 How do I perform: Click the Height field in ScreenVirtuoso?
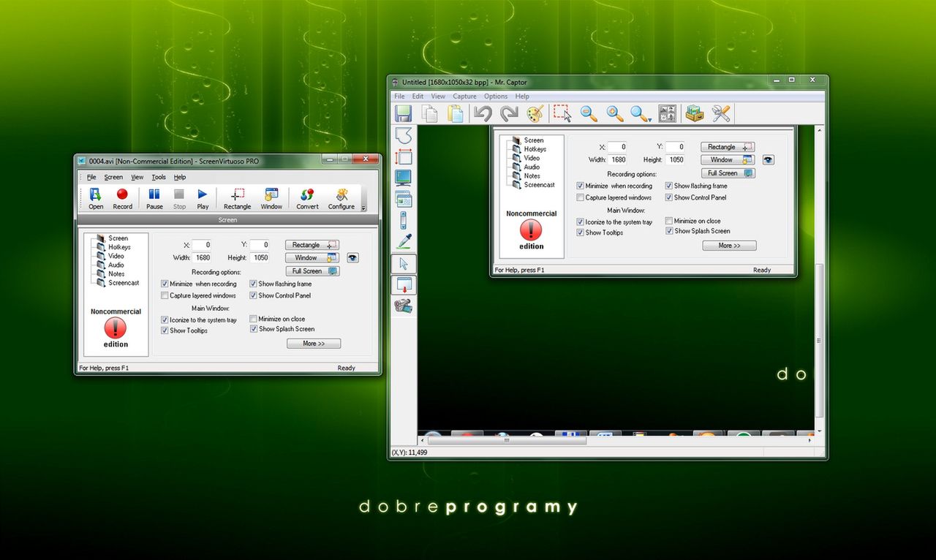259,257
